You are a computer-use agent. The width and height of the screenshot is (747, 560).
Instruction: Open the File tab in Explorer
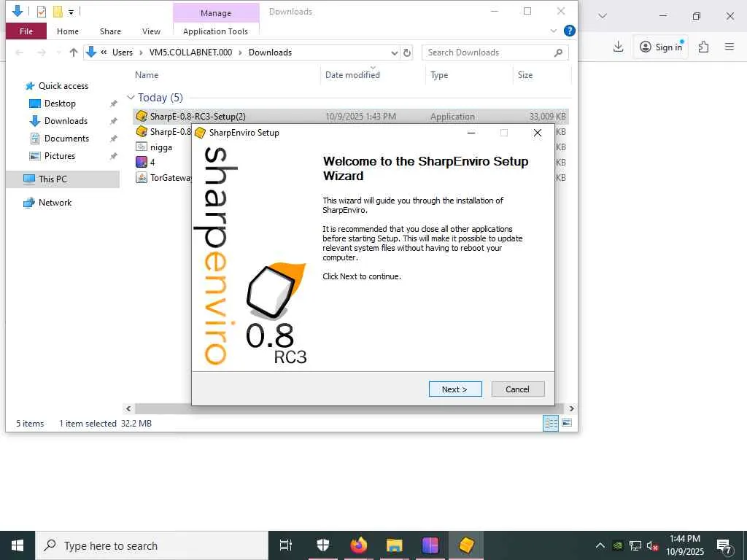click(x=26, y=31)
